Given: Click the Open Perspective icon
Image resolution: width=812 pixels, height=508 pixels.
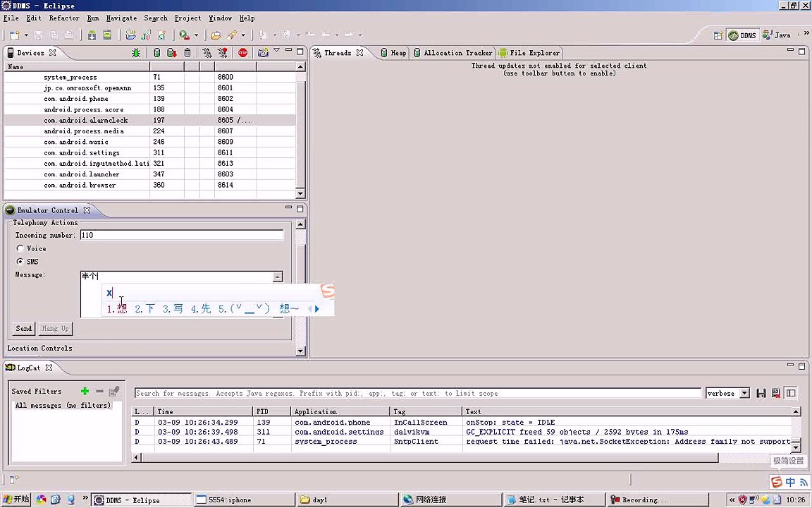Looking at the screenshot, I should coord(718,35).
